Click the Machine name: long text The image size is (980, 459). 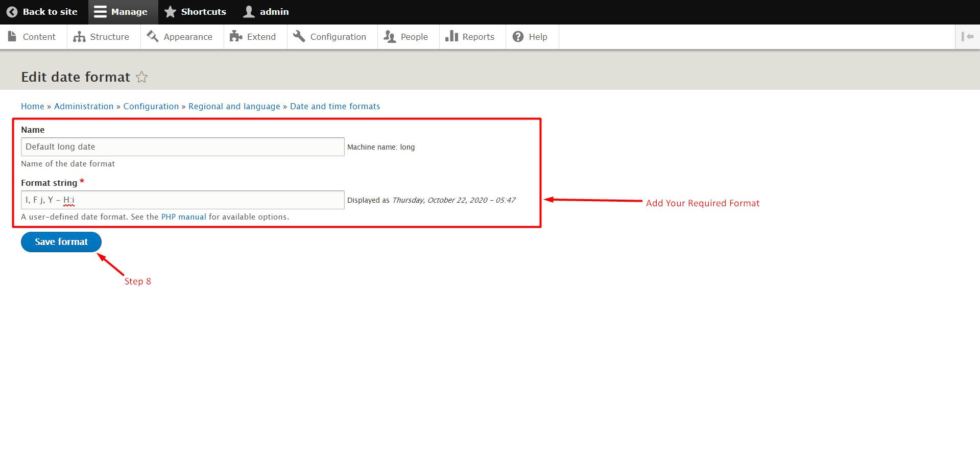pos(381,147)
